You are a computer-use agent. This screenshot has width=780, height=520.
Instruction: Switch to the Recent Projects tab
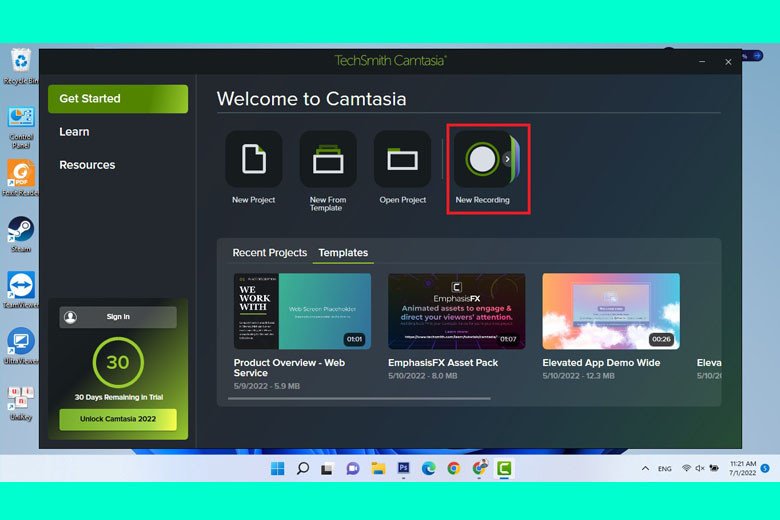click(x=270, y=253)
